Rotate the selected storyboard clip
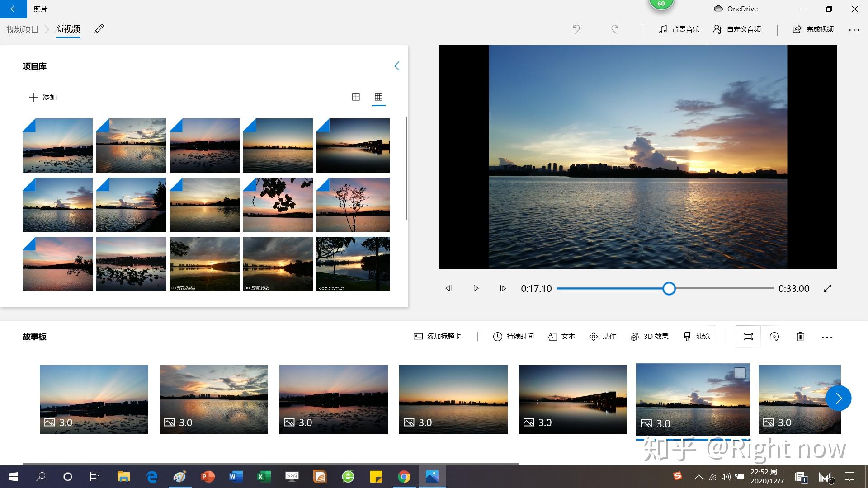Image resolution: width=868 pixels, height=488 pixels. 774,337
